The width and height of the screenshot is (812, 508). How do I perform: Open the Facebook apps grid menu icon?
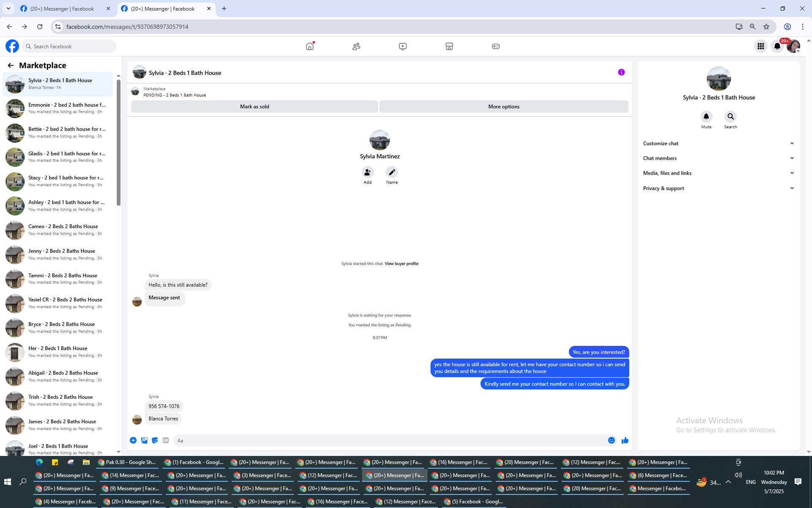[x=760, y=47]
